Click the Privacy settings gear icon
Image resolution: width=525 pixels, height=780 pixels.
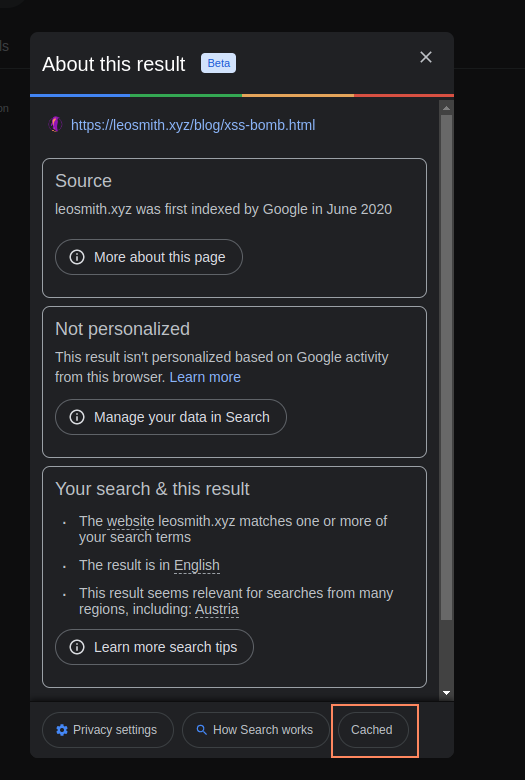click(x=62, y=730)
